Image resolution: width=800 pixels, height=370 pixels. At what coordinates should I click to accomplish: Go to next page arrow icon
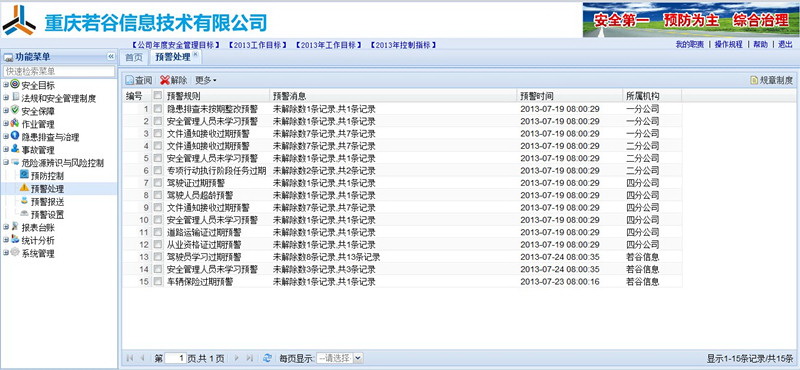coord(236,358)
